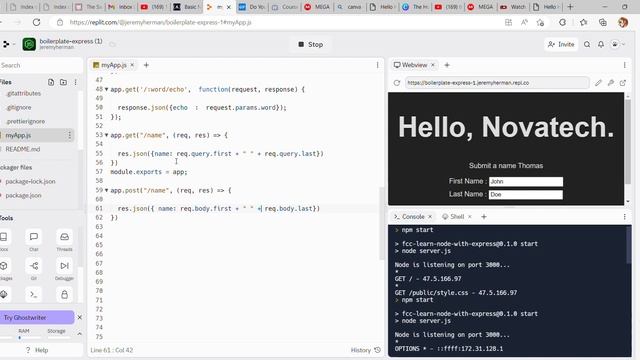The height and width of the screenshot is (360, 640).
Task: Open Webview pane three-dot menu
Action: pos(624,65)
